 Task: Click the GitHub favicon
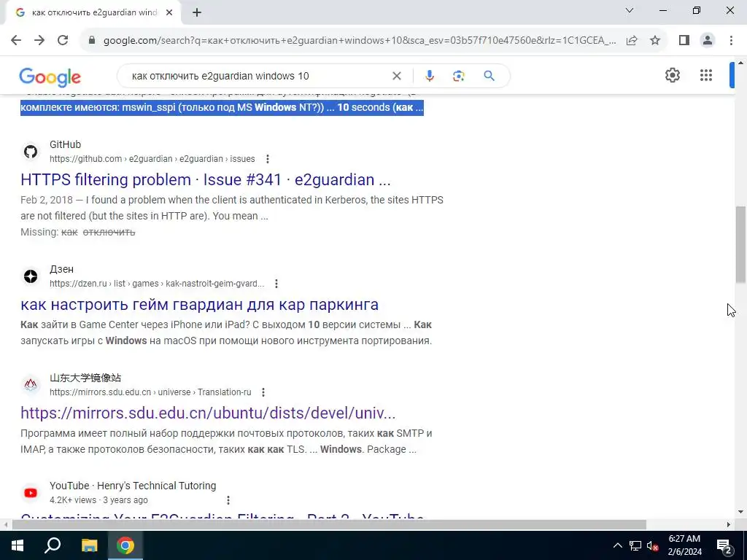(31, 152)
